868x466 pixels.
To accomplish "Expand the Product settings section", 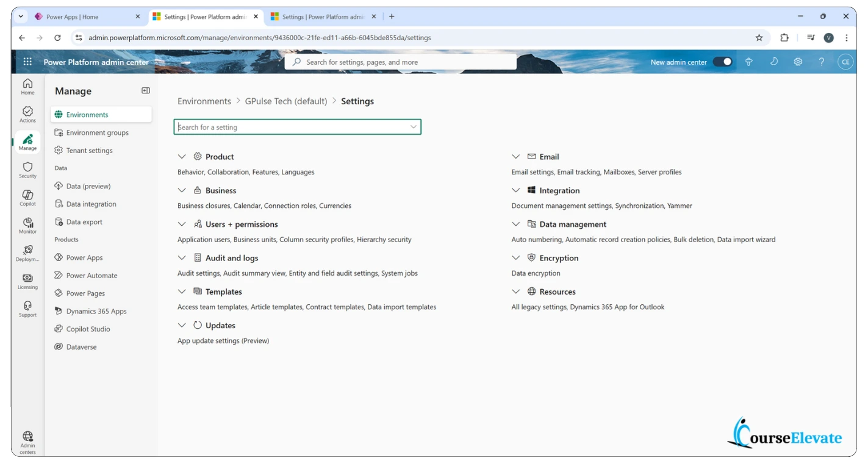I will (x=182, y=157).
